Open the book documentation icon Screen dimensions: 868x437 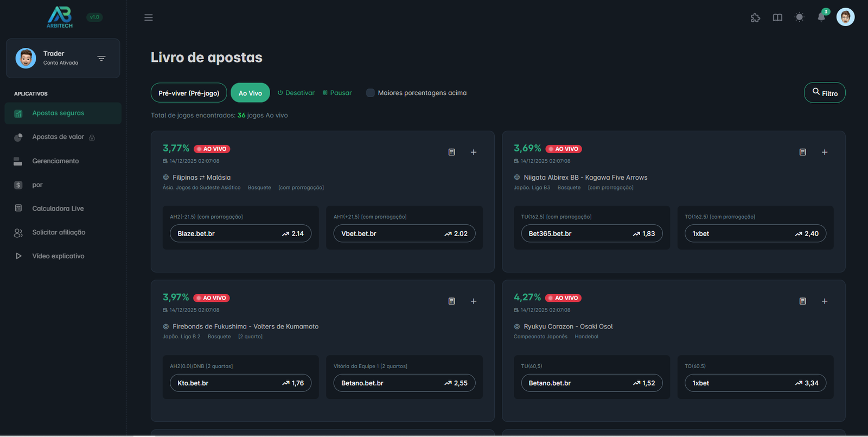[x=777, y=17]
